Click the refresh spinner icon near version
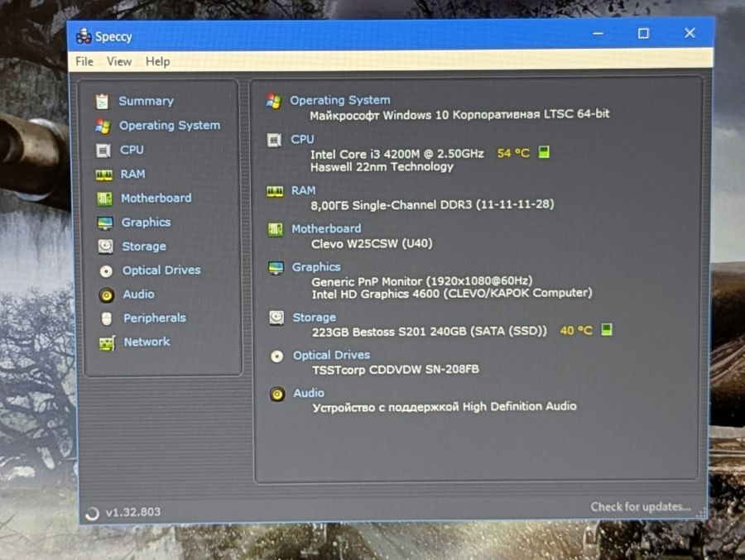The image size is (745, 560). 92,513
